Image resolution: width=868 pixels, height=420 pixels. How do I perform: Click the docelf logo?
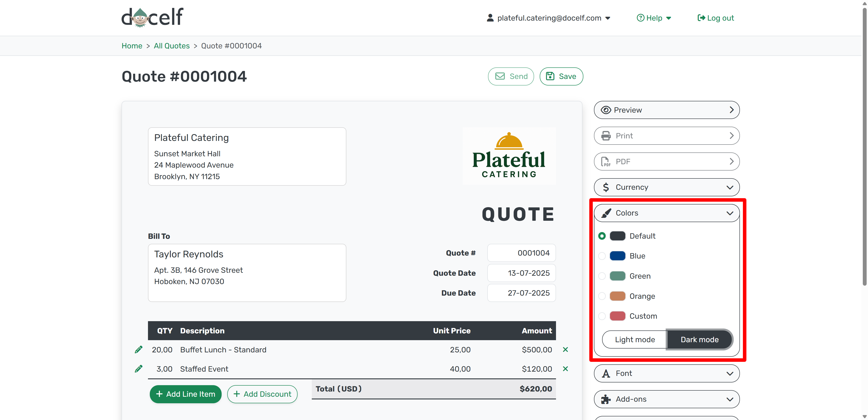click(x=152, y=18)
